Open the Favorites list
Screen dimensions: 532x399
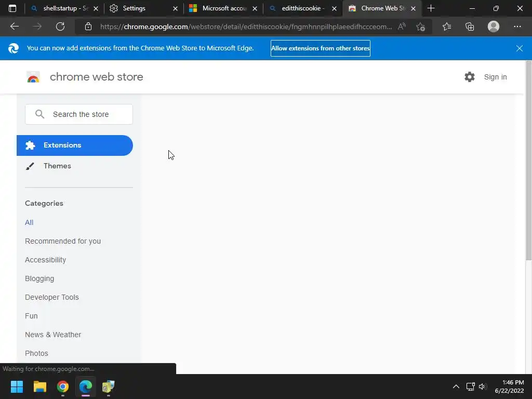click(447, 26)
